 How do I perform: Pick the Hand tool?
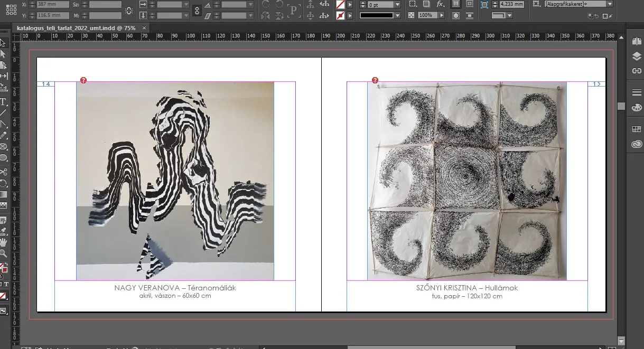point(3,242)
